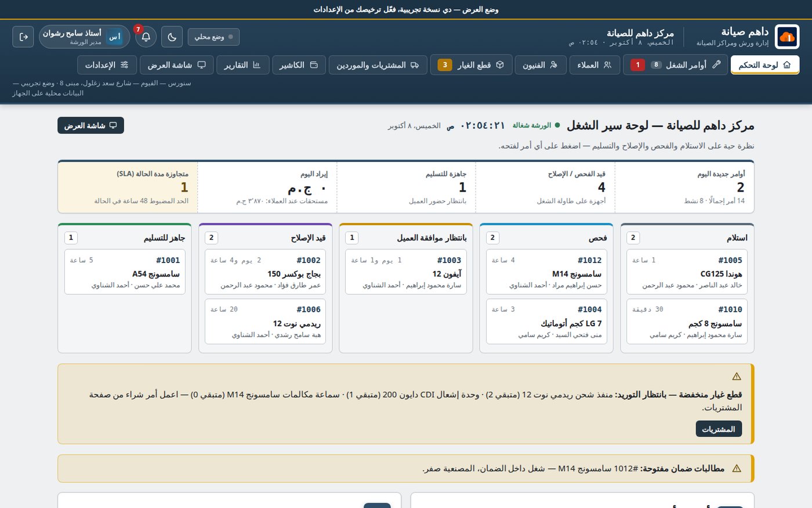Switch to العملاء tab
This screenshot has width=812, height=508.
point(594,65)
